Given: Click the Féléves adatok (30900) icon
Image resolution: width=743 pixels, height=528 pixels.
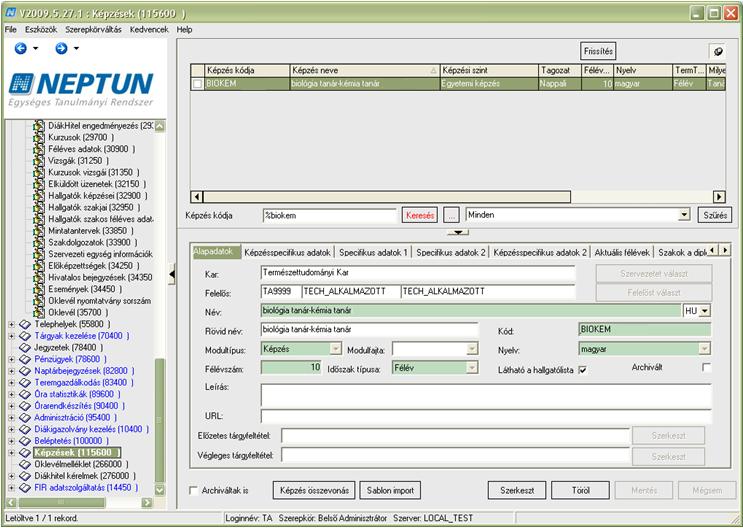Looking at the screenshot, I should coord(39,149).
